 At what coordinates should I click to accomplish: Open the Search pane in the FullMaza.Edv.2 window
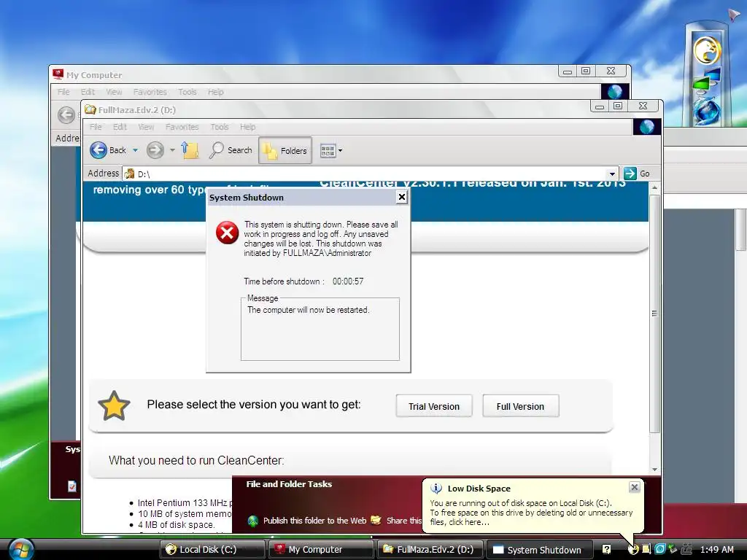[x=231, y=150]
